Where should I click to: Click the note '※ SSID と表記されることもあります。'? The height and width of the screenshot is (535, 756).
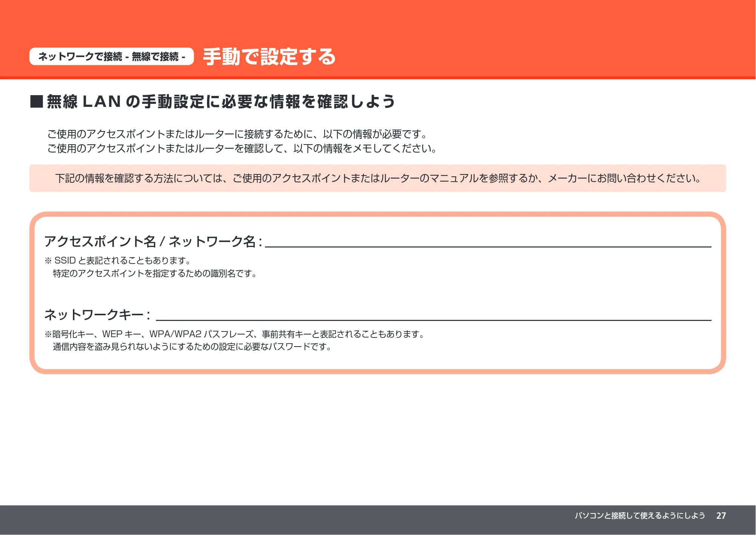pyautogui.click(x=117, y=261)
